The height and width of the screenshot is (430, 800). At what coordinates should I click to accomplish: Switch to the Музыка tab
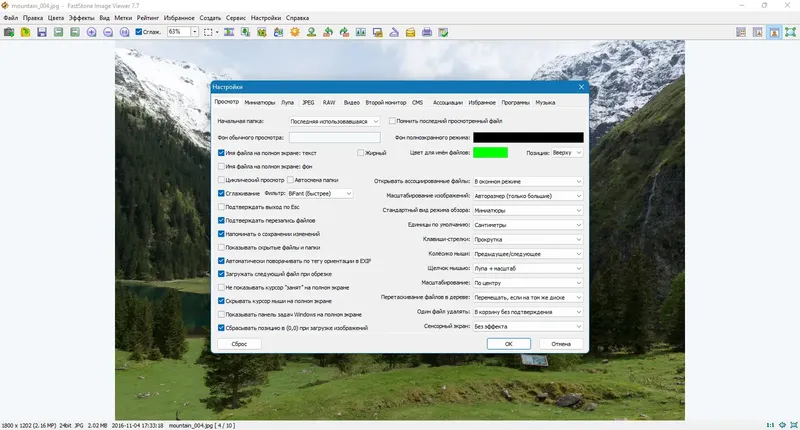coord(545,103)
